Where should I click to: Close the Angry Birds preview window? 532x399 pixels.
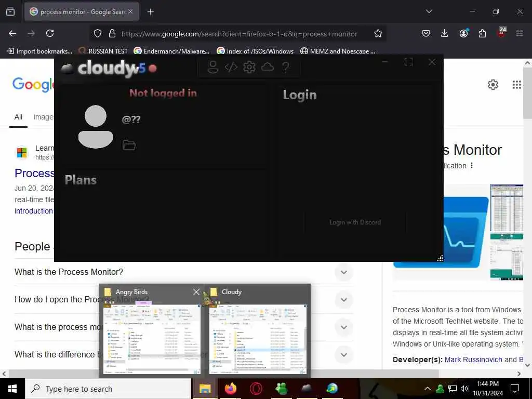[x=196, y=292]
